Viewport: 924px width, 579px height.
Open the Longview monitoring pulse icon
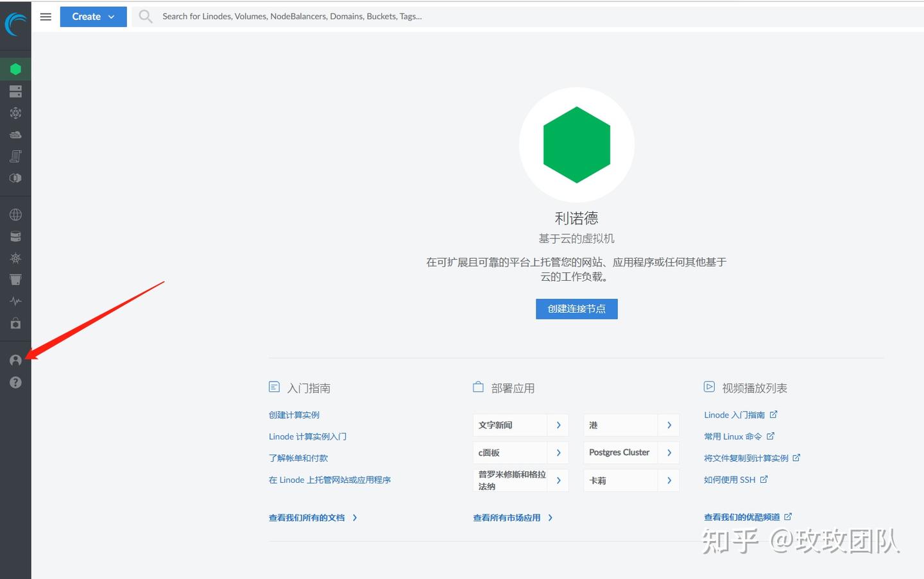(15, 301)
